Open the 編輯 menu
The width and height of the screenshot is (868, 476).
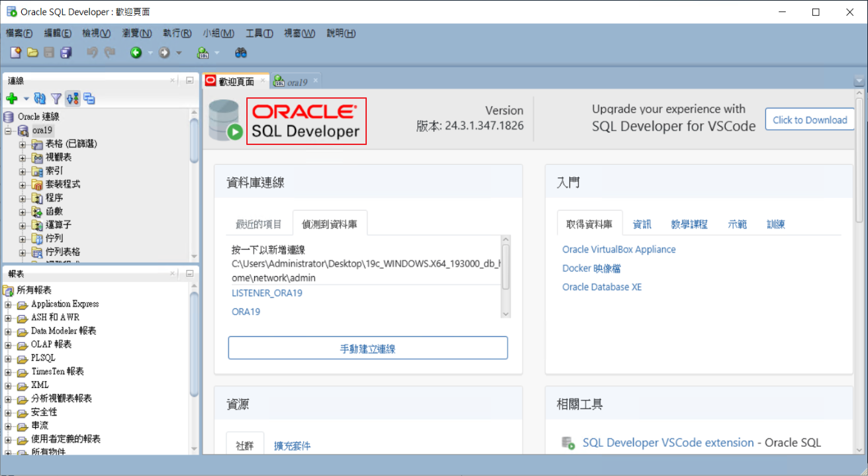[x=58, y=33]
